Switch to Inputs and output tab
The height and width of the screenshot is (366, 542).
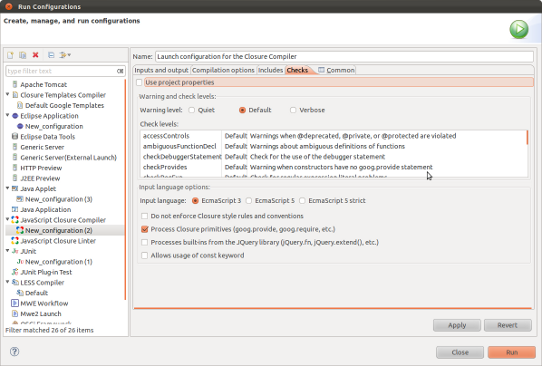[x=161, y=70]
